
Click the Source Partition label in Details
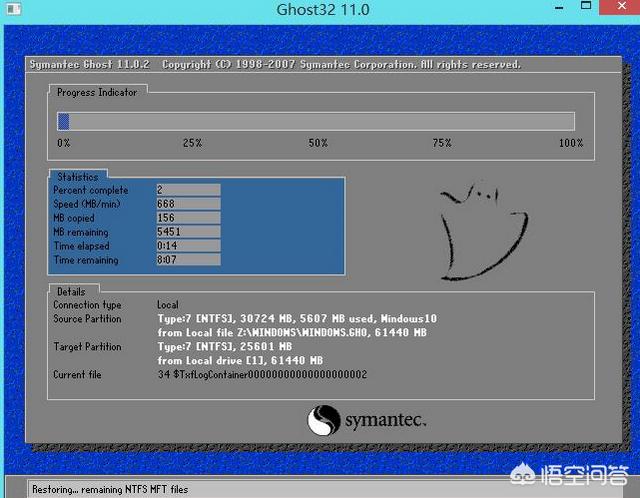[x=87, y=319]
